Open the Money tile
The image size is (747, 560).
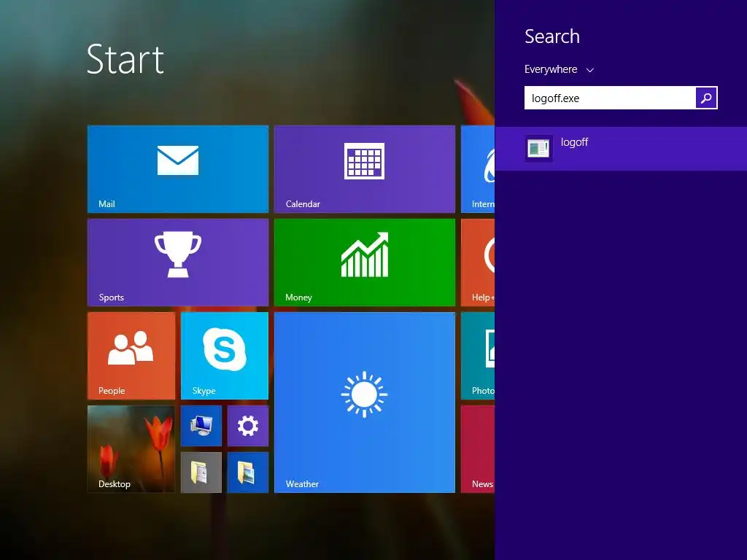pos(365,262)
